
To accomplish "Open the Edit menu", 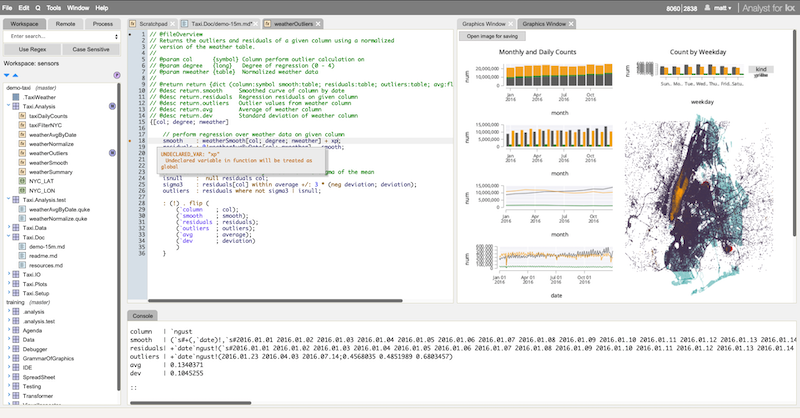I will (x=24, y=8).
